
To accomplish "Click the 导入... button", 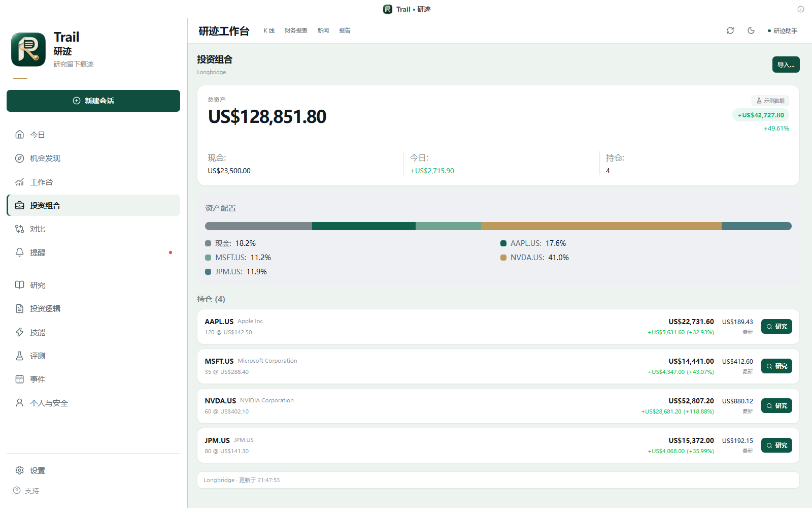I will [x=786, y=65].
